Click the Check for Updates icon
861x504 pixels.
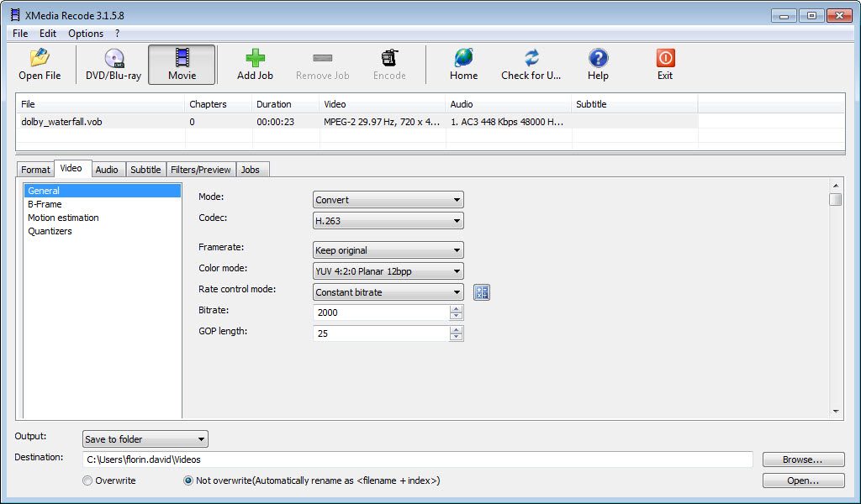click(531, 58)
